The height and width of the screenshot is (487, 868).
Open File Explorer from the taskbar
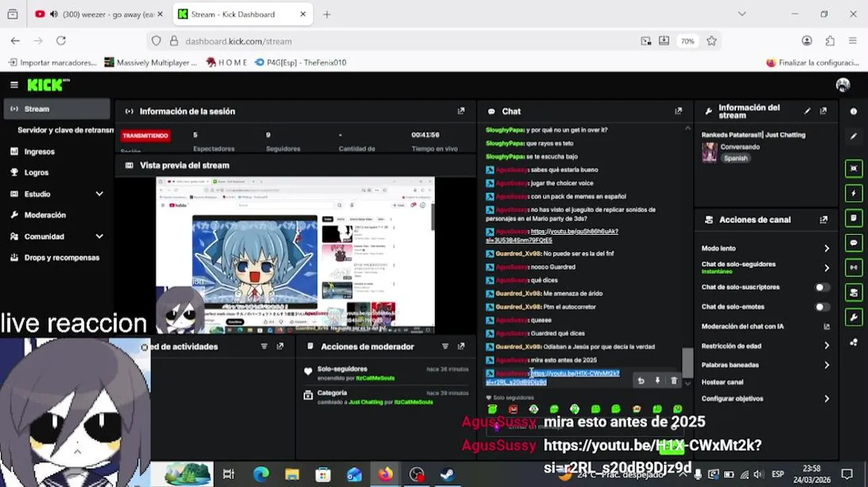[292, 475]
